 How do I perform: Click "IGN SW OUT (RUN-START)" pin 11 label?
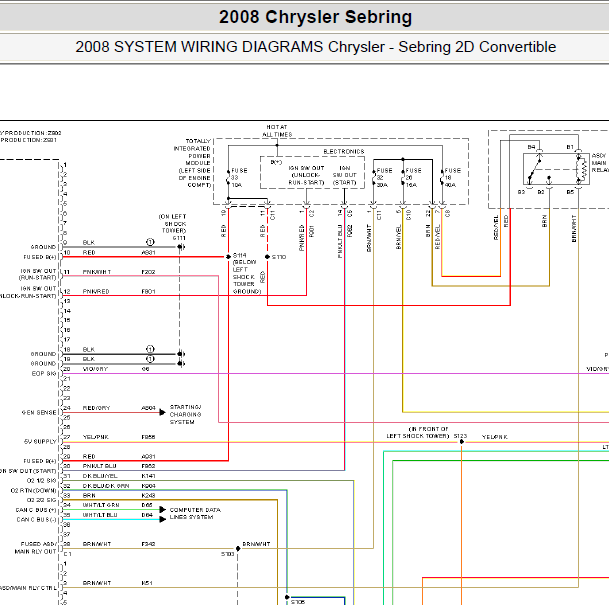click(x=38, y=274)
